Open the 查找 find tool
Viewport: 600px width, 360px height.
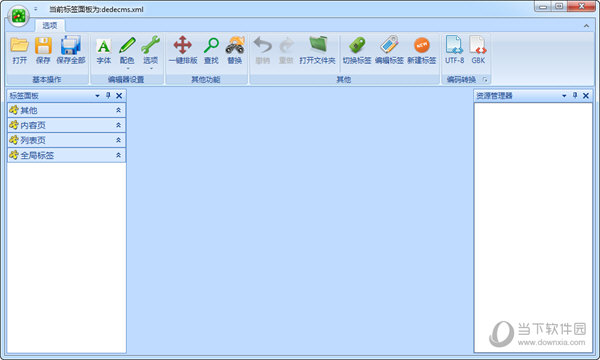click(211, 50)
